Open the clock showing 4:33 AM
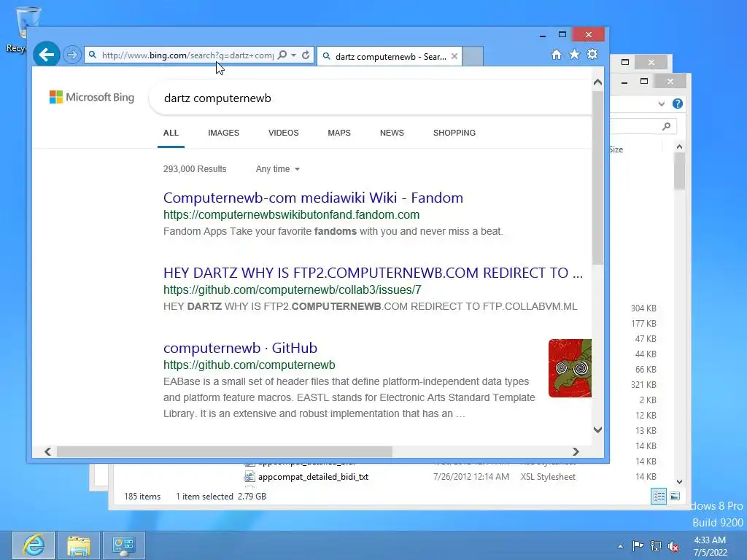The image size is (747, 560). 710,545
